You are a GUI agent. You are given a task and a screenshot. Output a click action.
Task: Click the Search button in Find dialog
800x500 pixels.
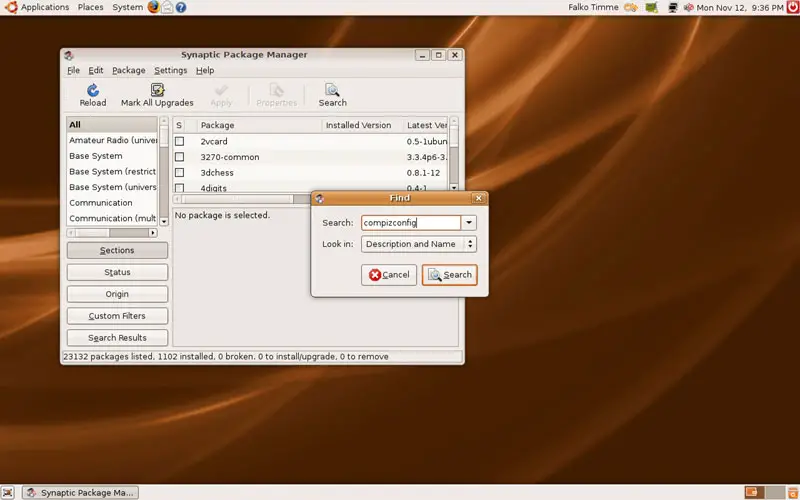point(449,275)
